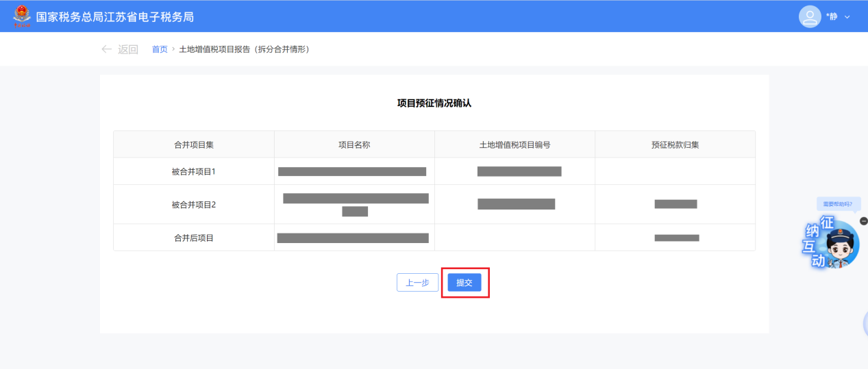Click the user avatar icon

point(810,16)
